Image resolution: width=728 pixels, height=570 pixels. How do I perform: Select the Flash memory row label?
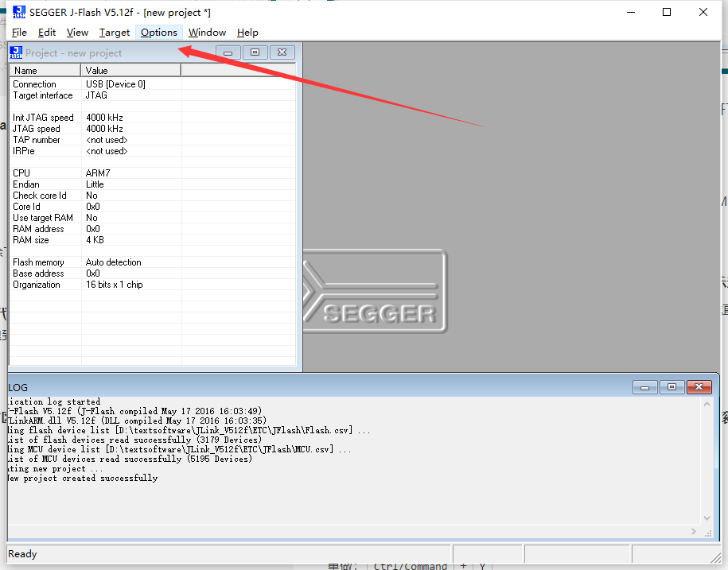[38, 262]
